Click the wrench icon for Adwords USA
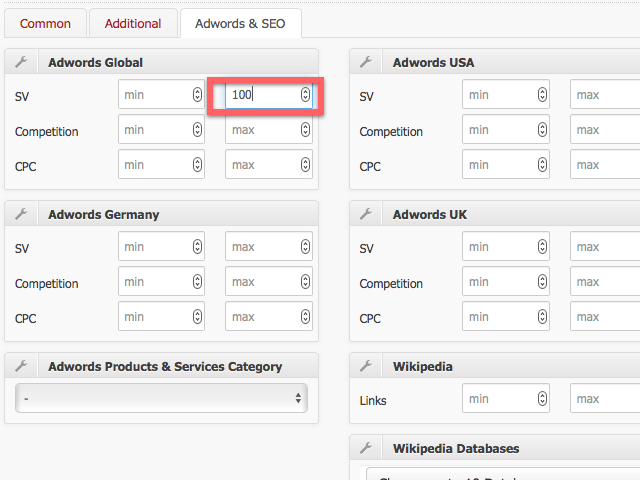The image size is (640, 480). tap(366, 62)
